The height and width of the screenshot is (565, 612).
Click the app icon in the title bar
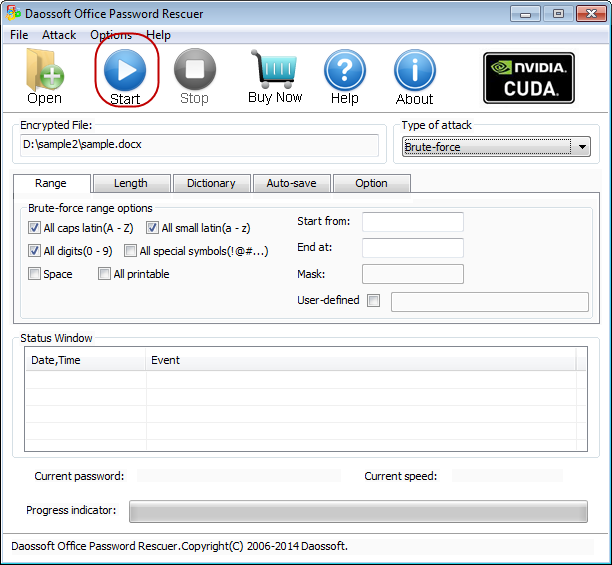13,13
